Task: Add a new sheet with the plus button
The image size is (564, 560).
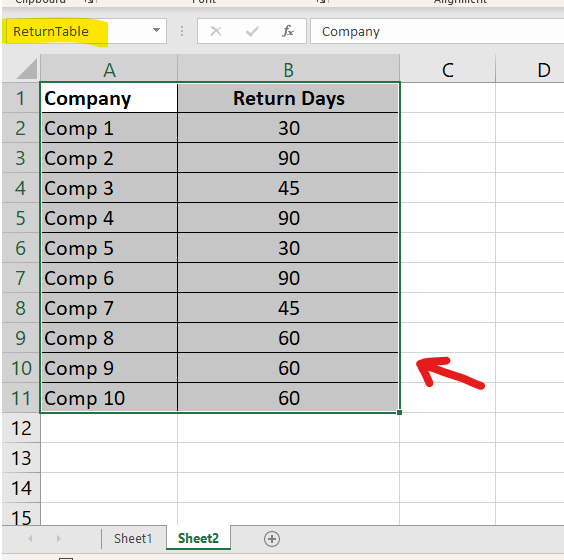Action: point(272,539)
